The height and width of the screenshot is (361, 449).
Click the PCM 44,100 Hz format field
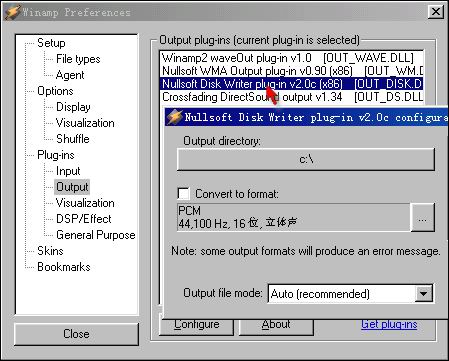tap(293, 217)
